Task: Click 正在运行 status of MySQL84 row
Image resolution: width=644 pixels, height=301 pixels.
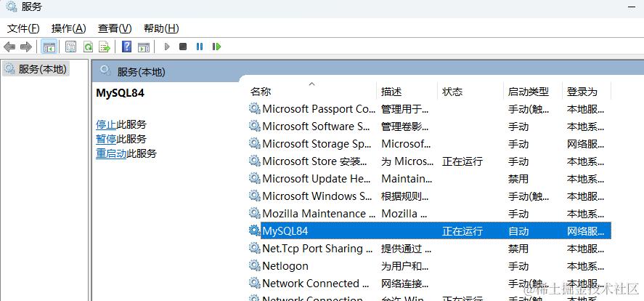Action: click(x=462, y=231)
